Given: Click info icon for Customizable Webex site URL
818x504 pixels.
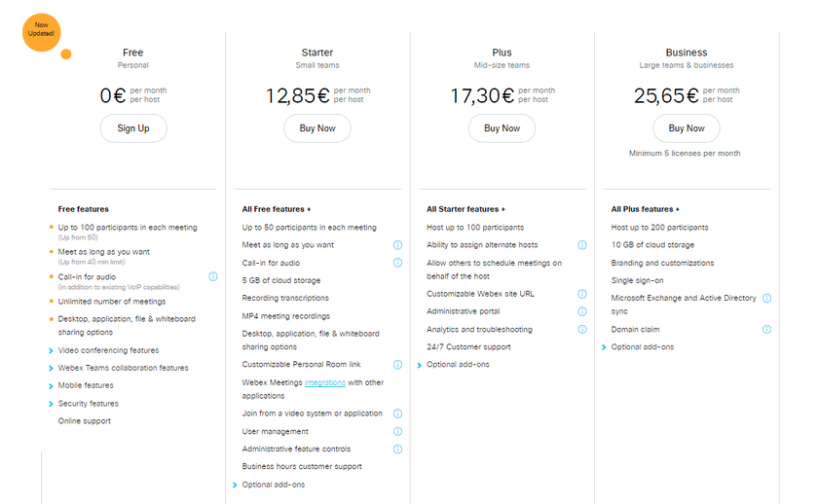Looking at the screenshot, I should point(582,294).
